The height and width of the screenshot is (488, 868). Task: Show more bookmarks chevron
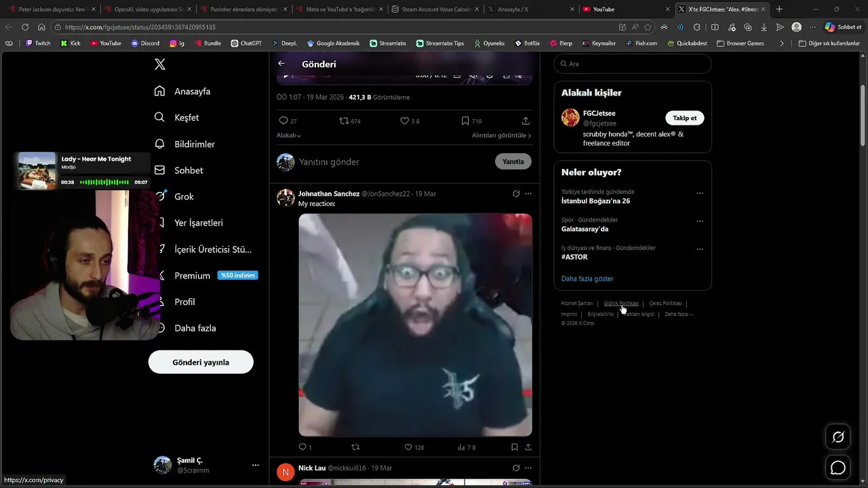[781, 43]
